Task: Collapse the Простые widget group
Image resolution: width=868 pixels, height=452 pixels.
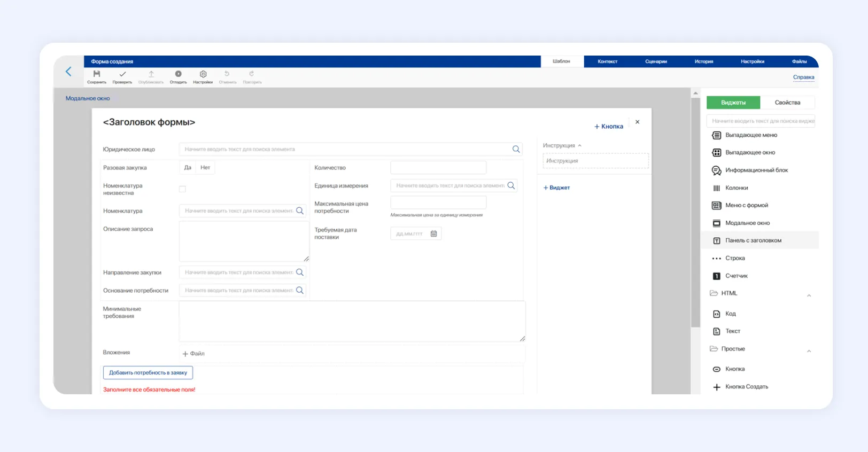Action: click(809, 350)
